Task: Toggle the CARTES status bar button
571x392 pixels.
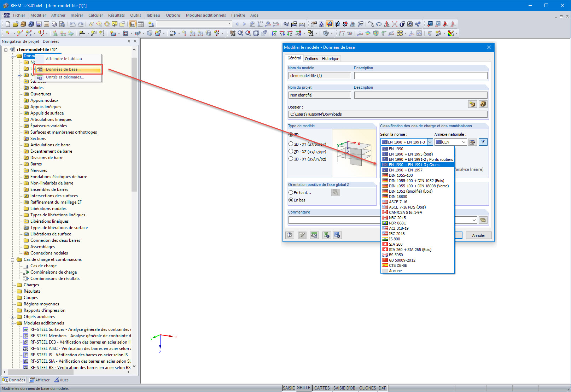Action: (x=322, y=388)
